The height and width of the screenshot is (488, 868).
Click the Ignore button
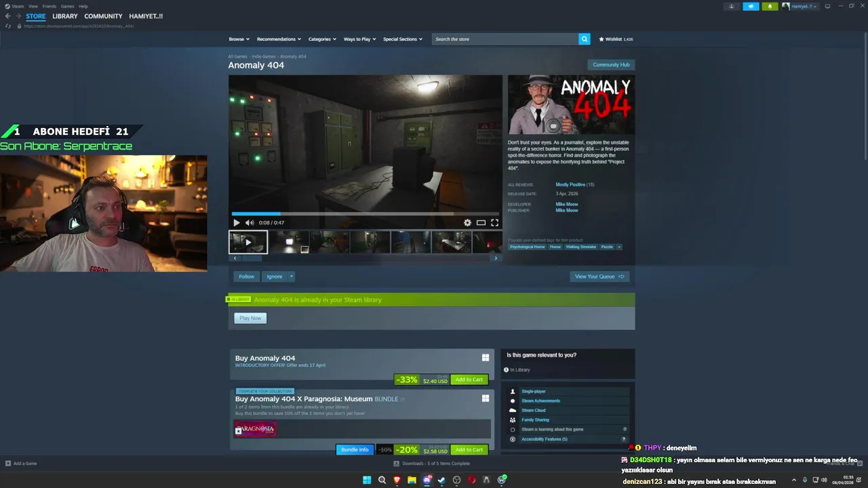(274, 277)
